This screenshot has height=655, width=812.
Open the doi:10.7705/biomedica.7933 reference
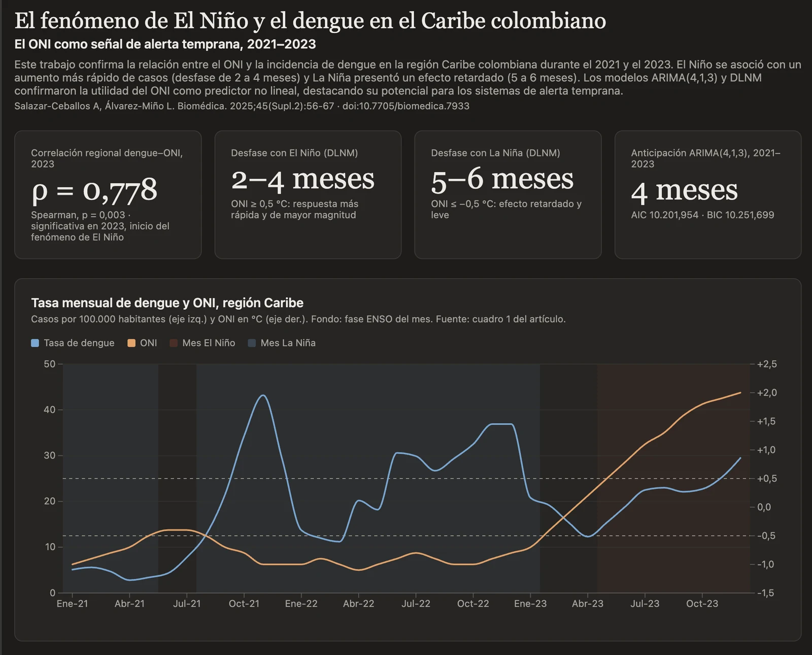pyautogui.click(x=406, y=106)
